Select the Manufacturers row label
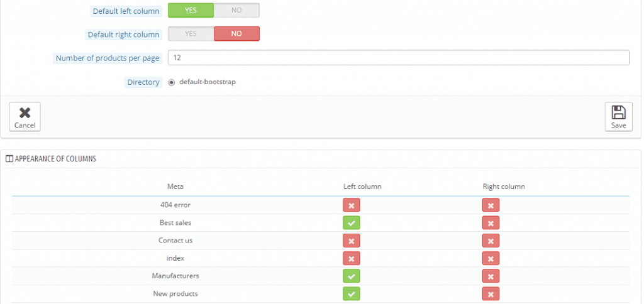Screen dimensions: 644x304 click(175, 276)
